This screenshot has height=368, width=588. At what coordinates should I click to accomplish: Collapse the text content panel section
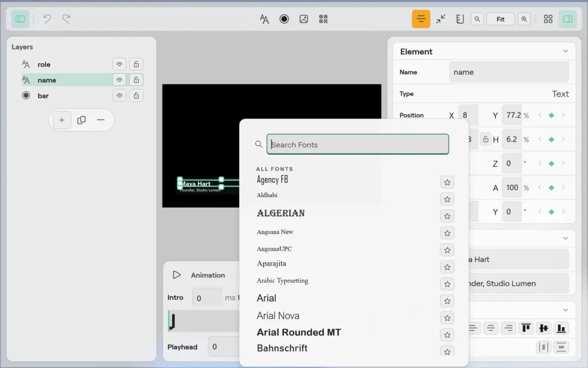click(x=565, y=238)
